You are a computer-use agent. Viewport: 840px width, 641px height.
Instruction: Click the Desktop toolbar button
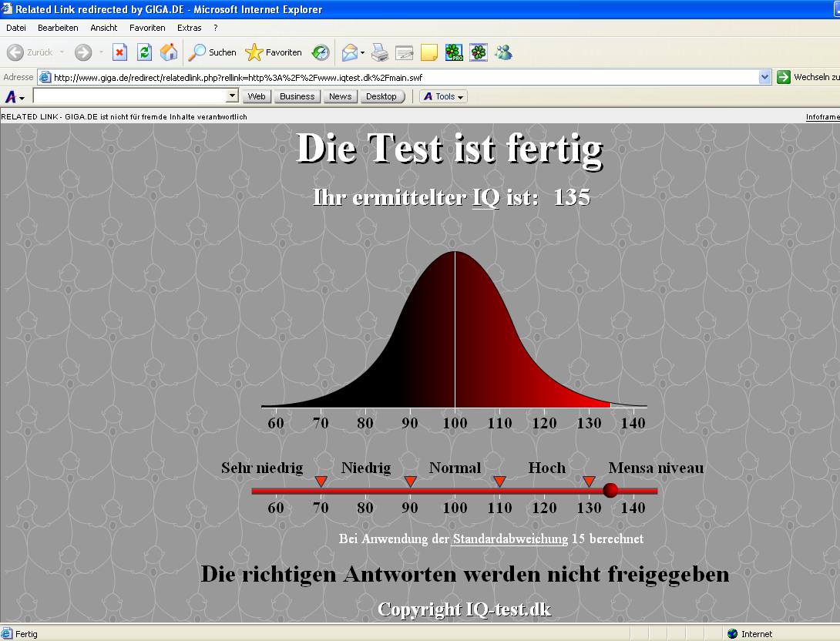(x=381, y=96)
